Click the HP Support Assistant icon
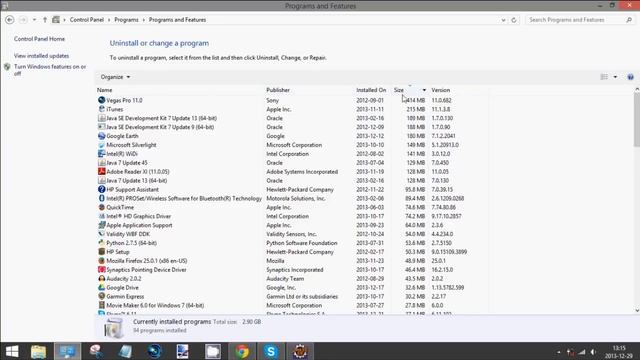The height and width of the screenshot is (360, 640). pos(102,189)
